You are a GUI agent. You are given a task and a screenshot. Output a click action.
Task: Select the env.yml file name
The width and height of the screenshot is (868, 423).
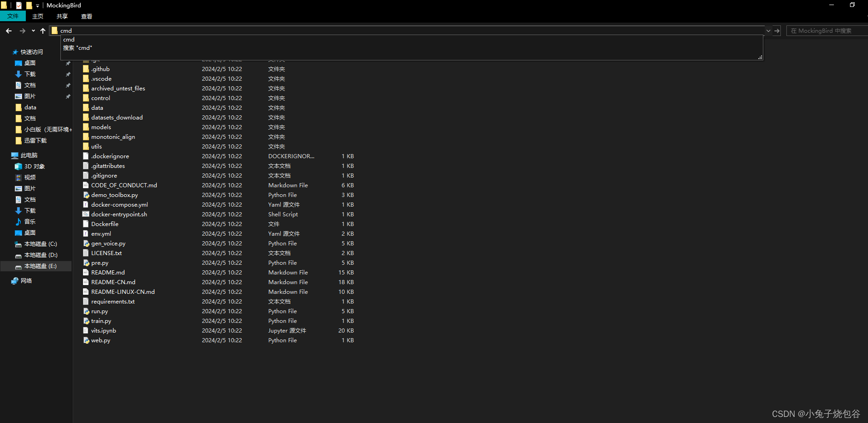coord(101,234)
